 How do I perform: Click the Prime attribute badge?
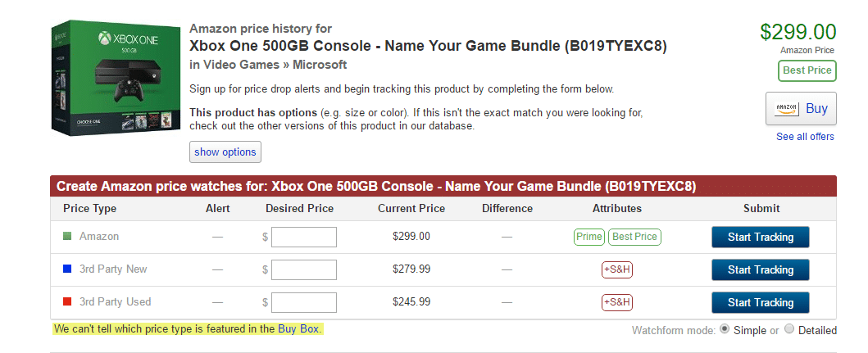click(589, 238)
